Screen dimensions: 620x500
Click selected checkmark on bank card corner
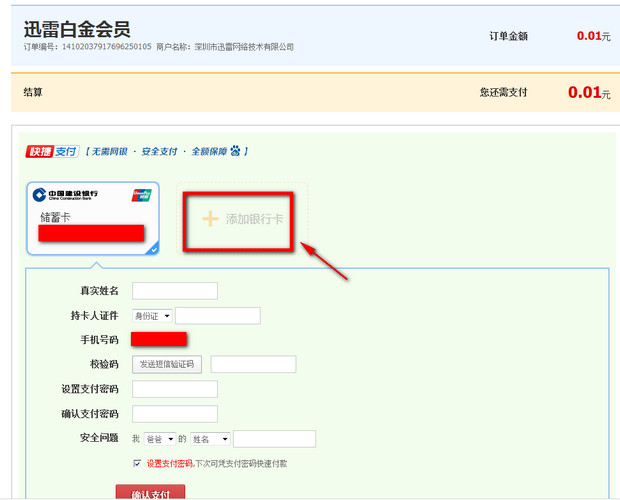coord(153,250)
